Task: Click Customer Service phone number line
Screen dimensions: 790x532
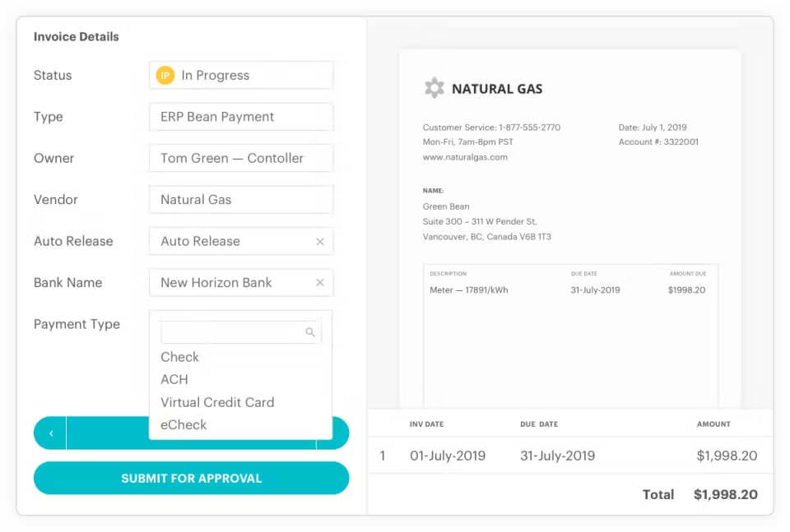Action: coord(491,127)
